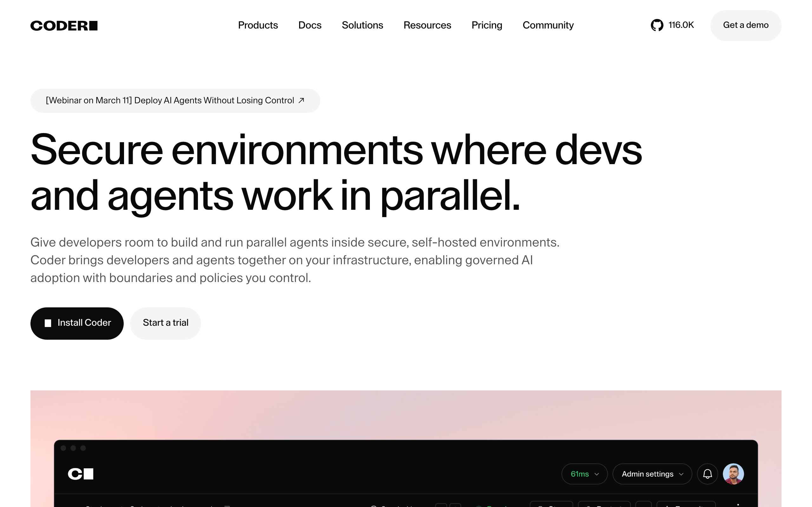Open the Solutions menu
This screenshot has width=812, height=507.
tap(362, 25)
